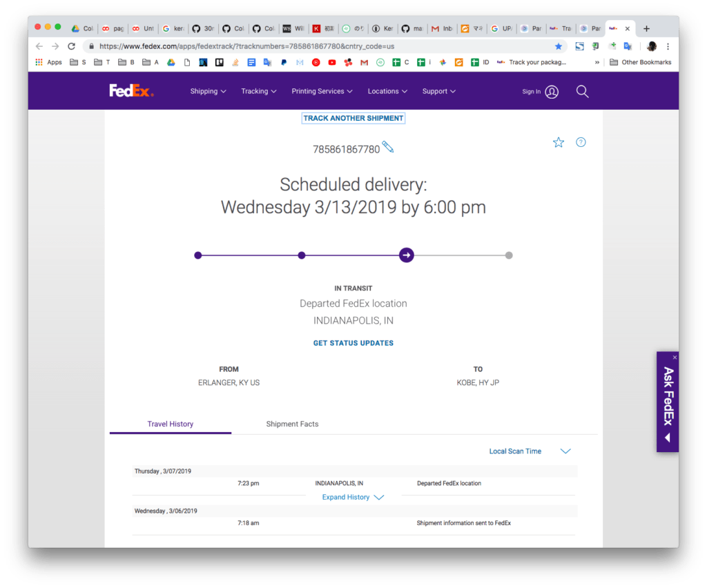Edit tracking number with the pencil icon
707x588 pixels.
pos(388,147)
